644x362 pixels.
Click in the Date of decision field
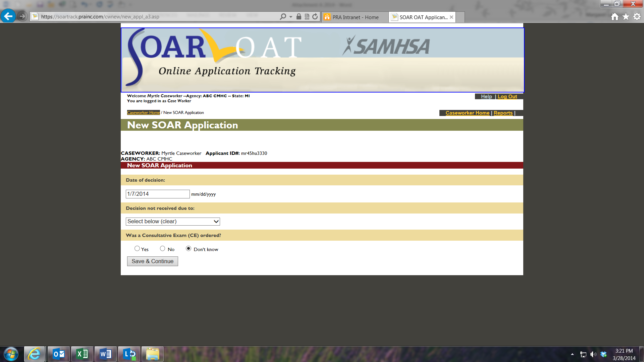coord(158,194)
